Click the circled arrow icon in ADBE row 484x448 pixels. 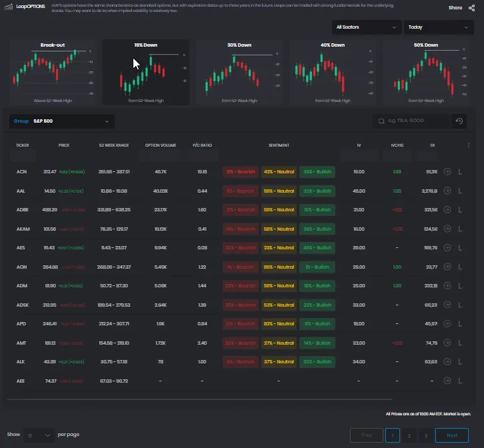click(x=447, y=209)
